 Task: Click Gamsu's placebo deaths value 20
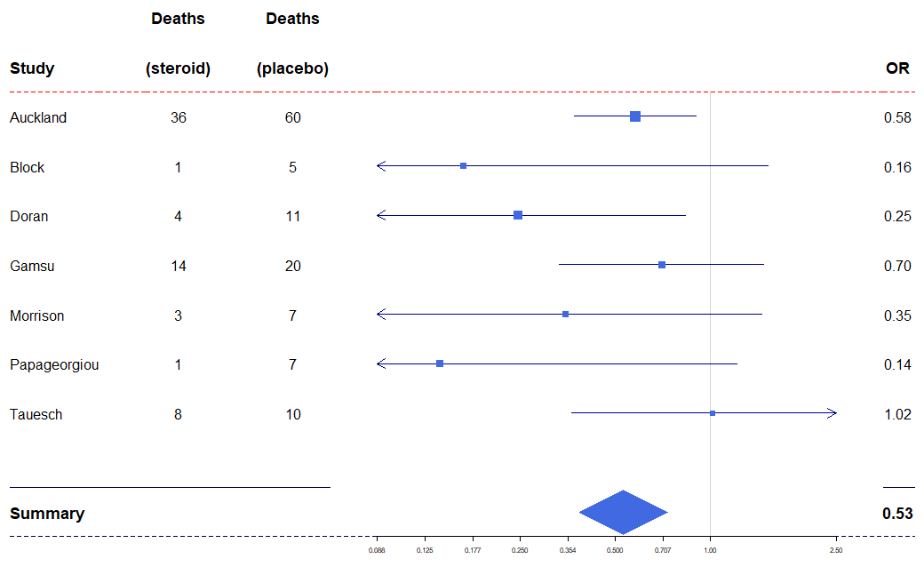point(292,266)
